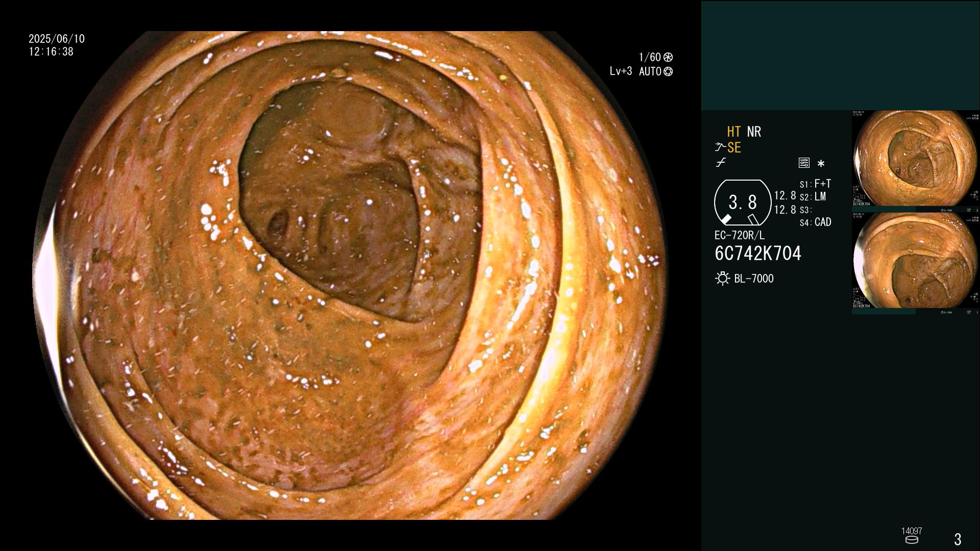Screen dimensions: 980x551
Task: Click the SE emphasis label
Action: [734, 148]
